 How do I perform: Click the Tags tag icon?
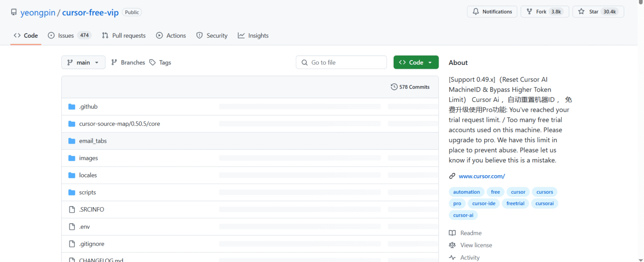tap(153, 62)
